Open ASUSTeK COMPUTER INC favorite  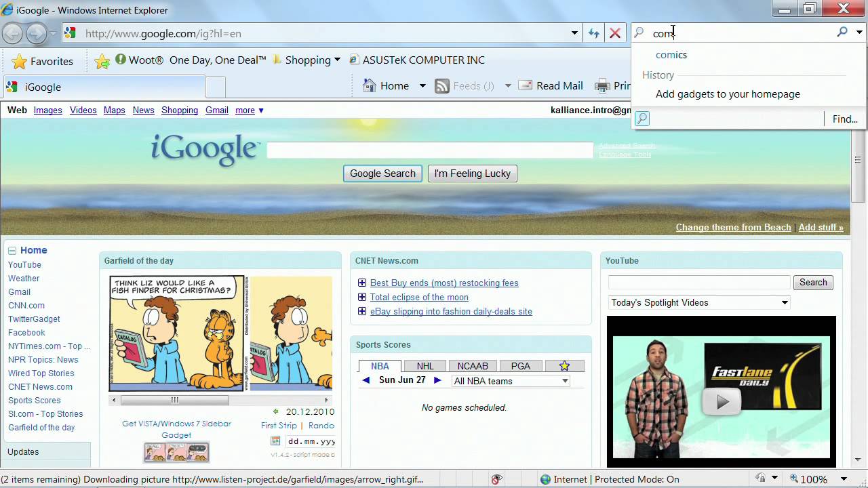click(x=417, y=60)
